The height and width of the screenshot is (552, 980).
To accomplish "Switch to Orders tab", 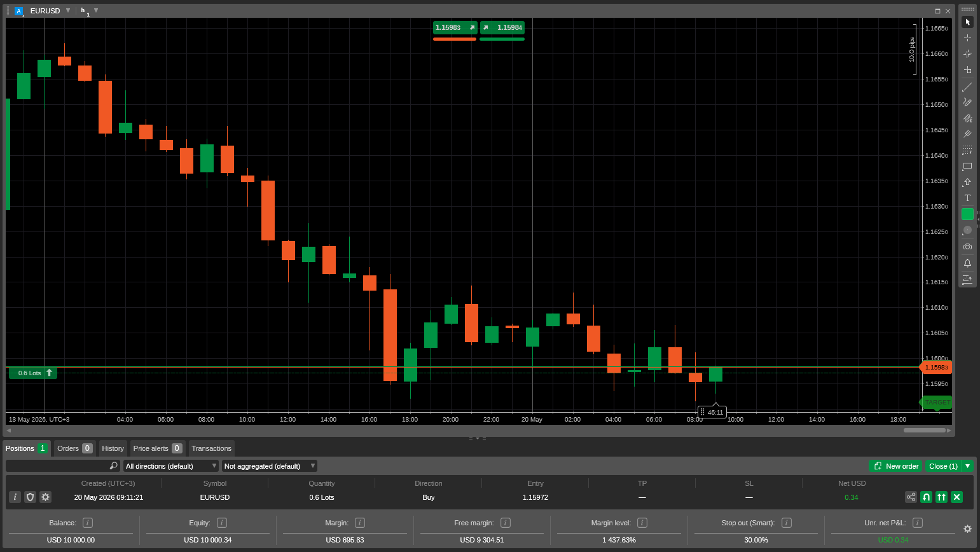I will tap(74, 448).
